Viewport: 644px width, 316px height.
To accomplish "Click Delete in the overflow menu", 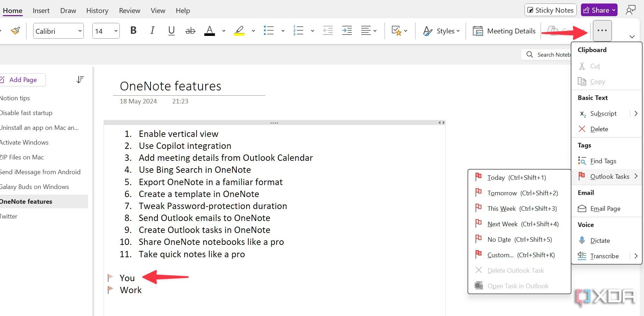I will [599, 129].
